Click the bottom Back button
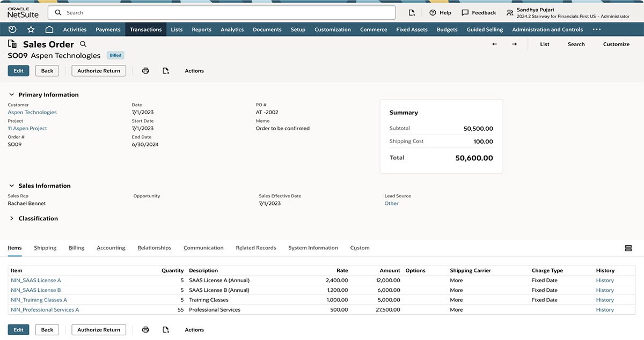 coord(47,330)
